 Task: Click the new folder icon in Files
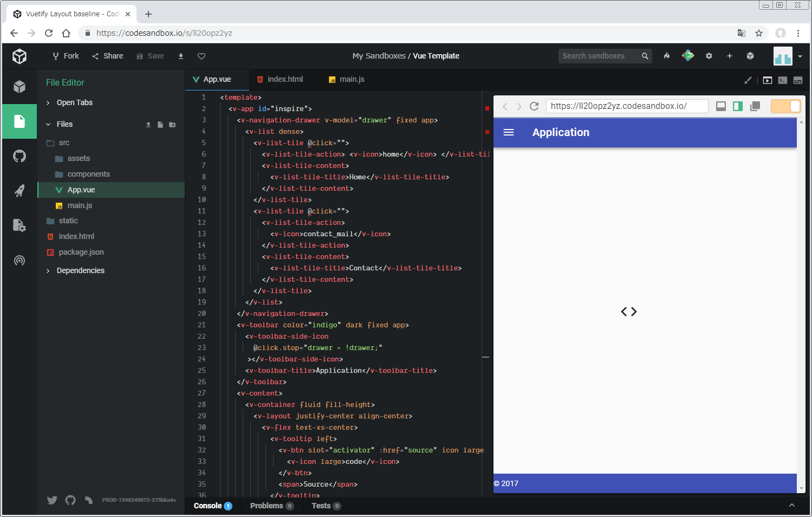(x=172, y=125)
